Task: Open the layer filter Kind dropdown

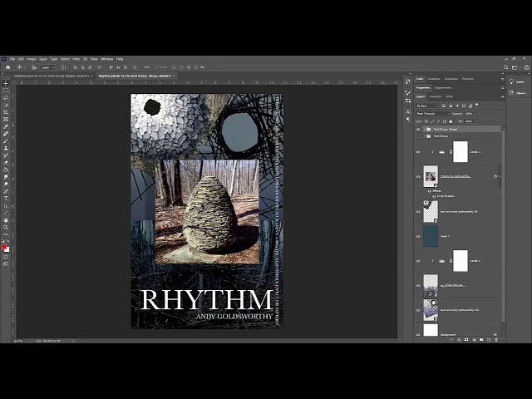Action: pos(427,106)
